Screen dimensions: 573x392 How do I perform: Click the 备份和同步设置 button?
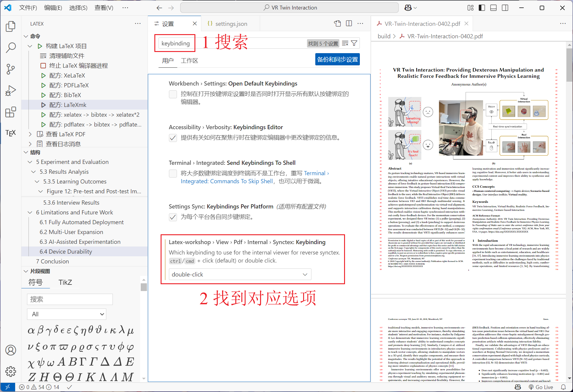coord(337,59)
